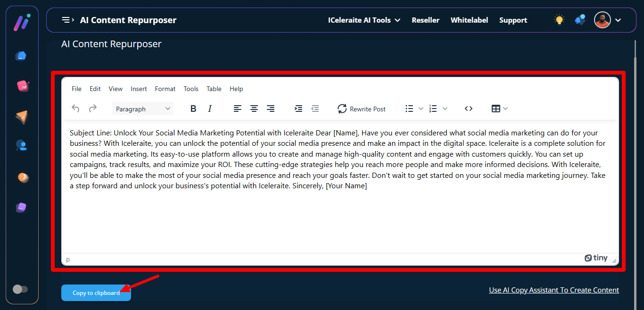Screen dimensions: 644x310
Task: Align text to center
Action: click(254, 109)
